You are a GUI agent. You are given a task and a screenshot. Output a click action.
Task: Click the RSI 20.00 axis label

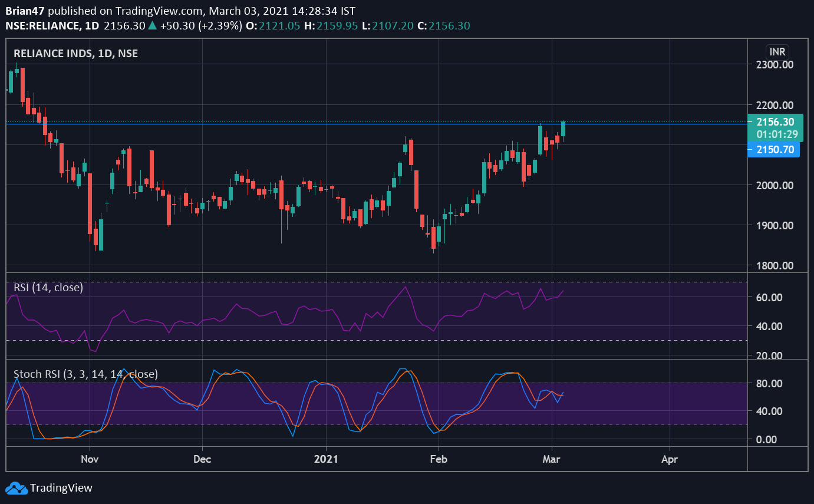pos(769,355)
